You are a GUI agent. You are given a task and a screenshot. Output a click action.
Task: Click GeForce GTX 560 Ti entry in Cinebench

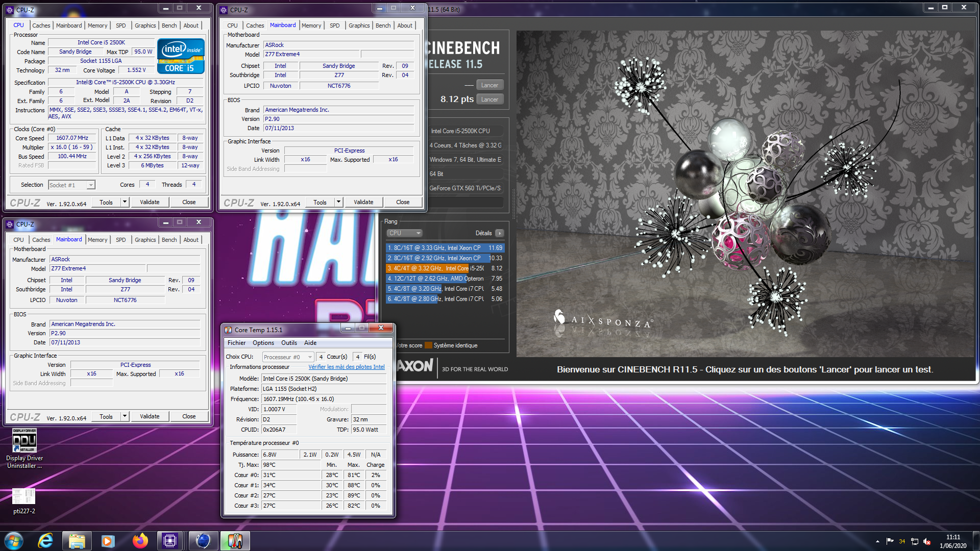click(465, 188)
